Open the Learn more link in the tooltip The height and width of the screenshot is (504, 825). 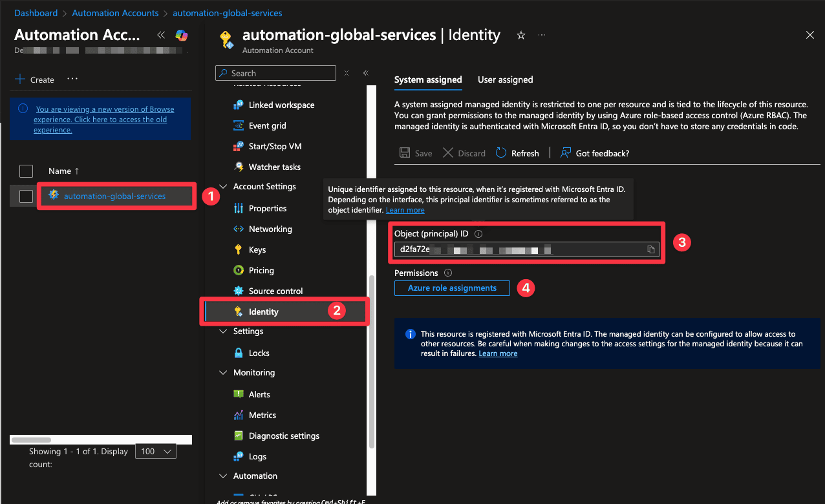(405, 210)
